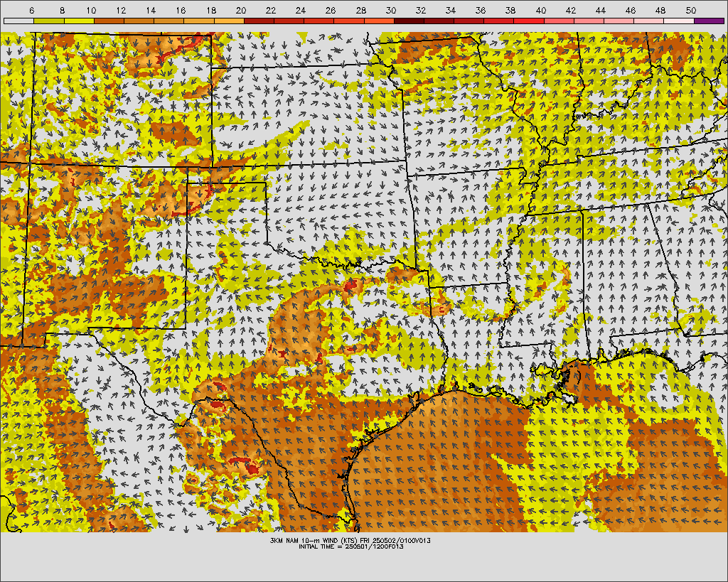Click the legend label "32"
Screen dimensions: 728x582
[421, 10]
